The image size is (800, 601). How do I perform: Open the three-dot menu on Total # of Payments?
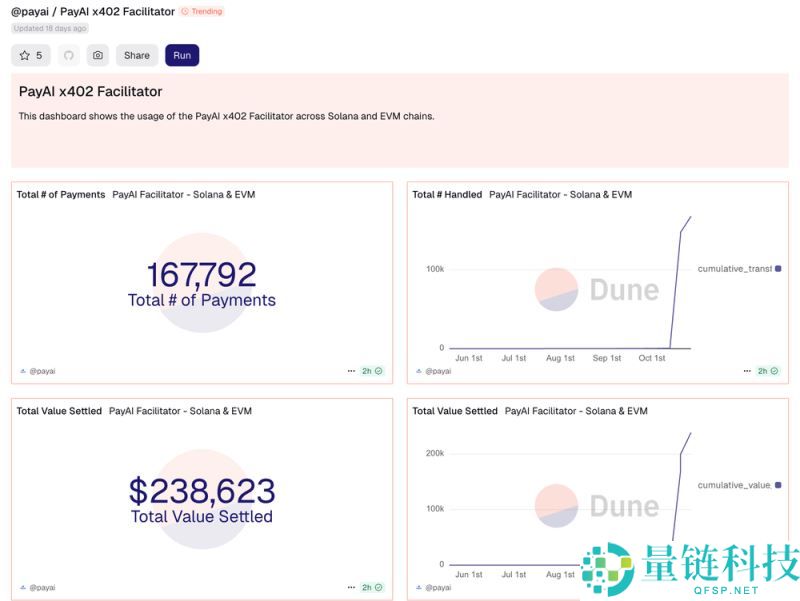coord(351,370)
